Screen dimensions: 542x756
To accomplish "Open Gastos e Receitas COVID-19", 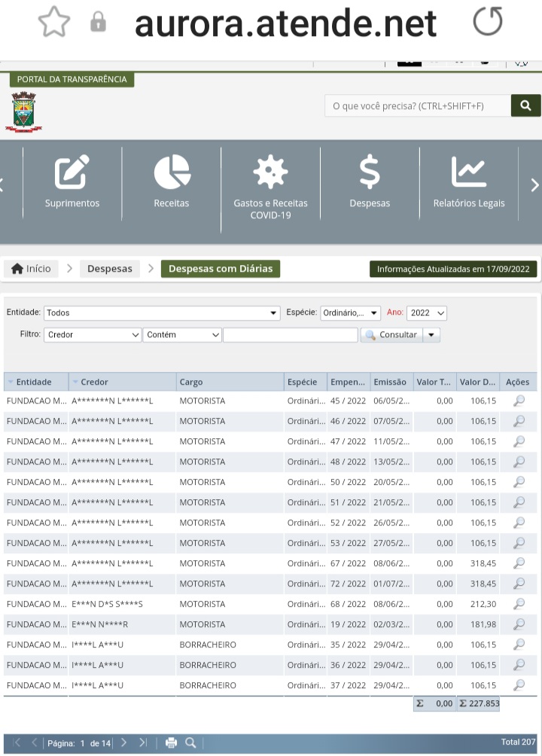I will click(x=270, y=187).
